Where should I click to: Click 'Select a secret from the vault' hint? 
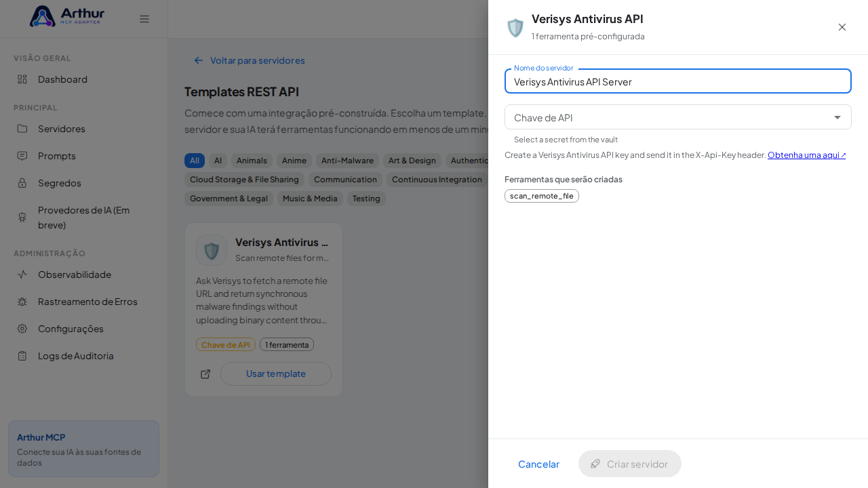(x=566, y=140)
